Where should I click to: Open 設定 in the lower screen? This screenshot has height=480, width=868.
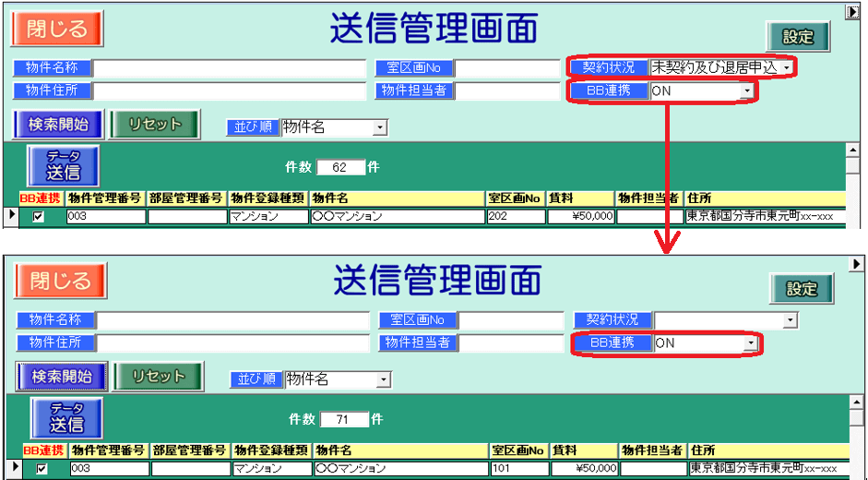click(x=802, y=289)
